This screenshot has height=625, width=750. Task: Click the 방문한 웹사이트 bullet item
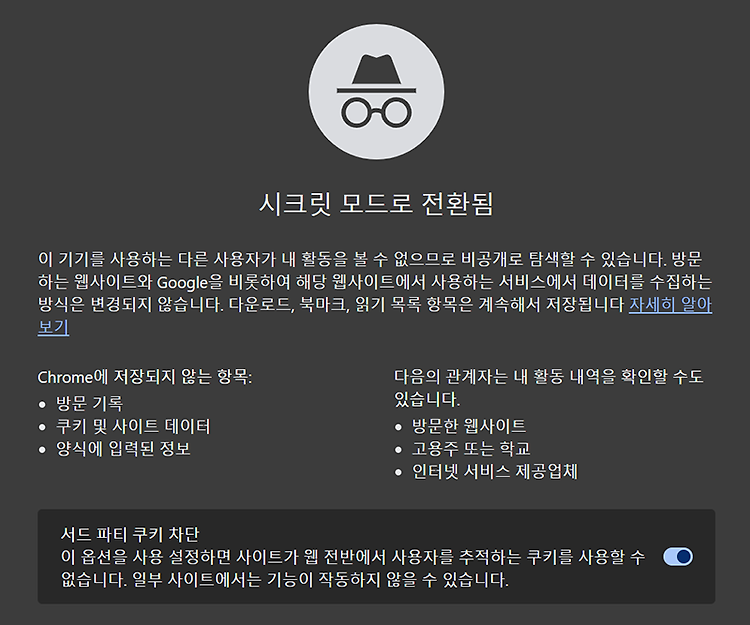[x=469, y=426]
